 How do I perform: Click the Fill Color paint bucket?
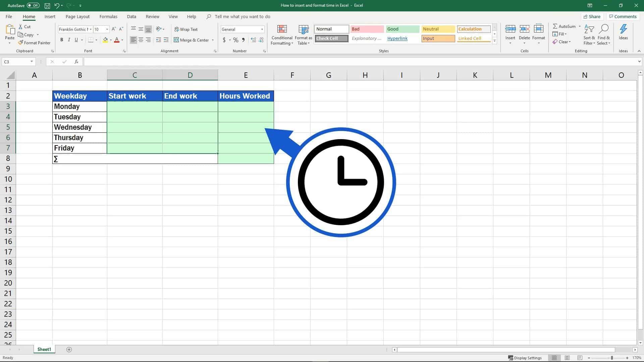click(x=105, y=40)
